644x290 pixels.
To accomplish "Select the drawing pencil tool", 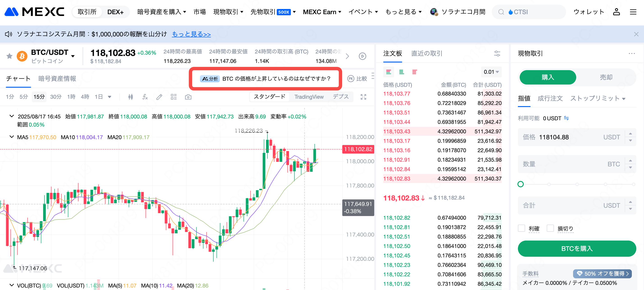I will tap(159, 97).
